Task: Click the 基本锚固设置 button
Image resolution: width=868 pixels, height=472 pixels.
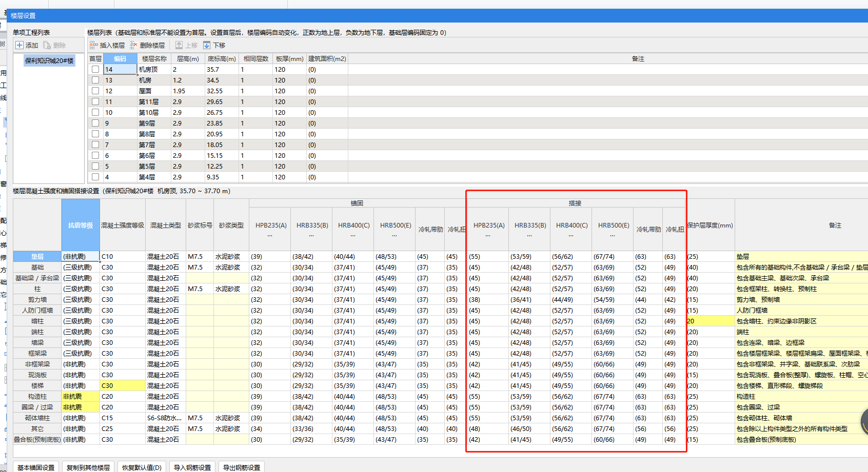Action: point(36,467)
